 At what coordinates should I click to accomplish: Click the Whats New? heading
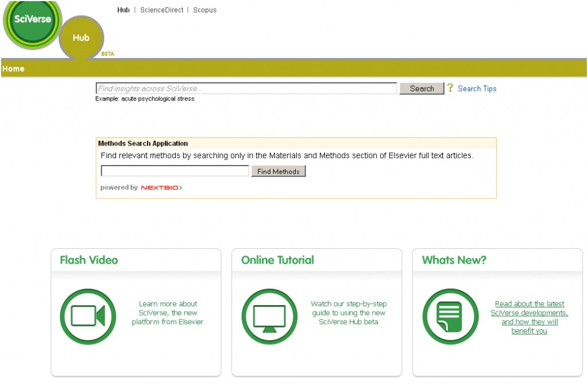(x=454, y=260)
